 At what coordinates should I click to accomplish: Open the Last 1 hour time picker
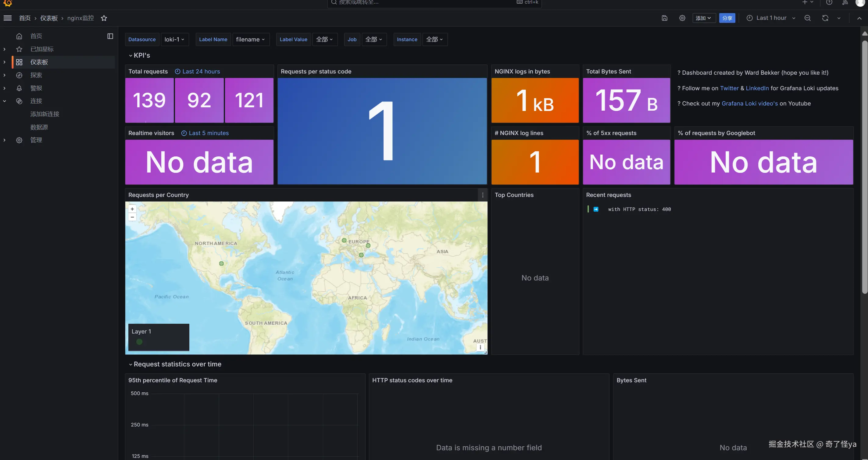[770, 18]
